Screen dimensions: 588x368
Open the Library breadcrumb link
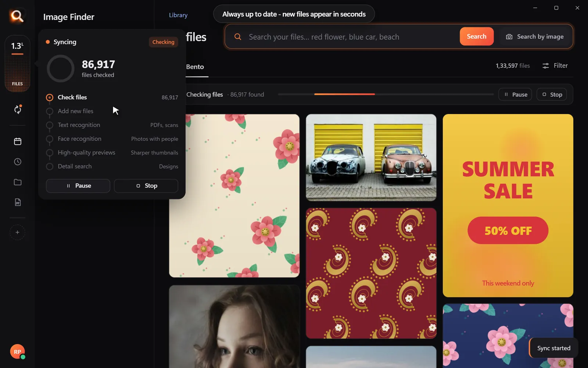coord(178,15)
